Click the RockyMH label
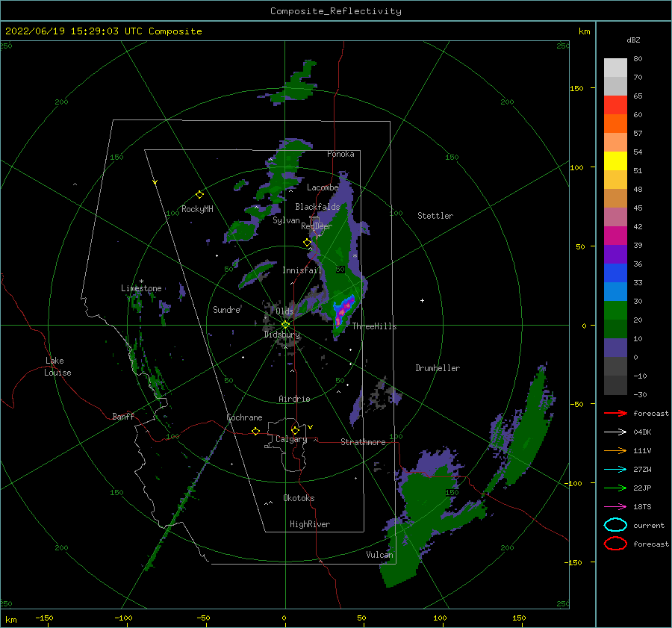672x628 pixels. click(x=197, y=209)
